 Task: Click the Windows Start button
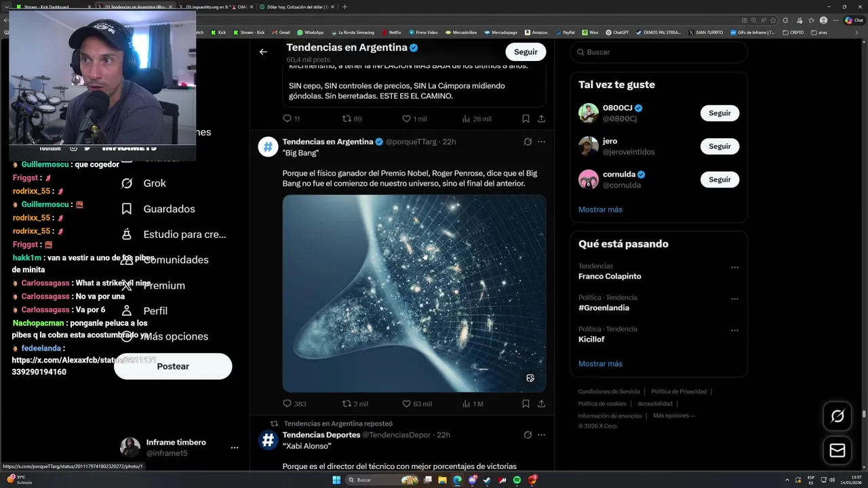(x=336, y=480)
